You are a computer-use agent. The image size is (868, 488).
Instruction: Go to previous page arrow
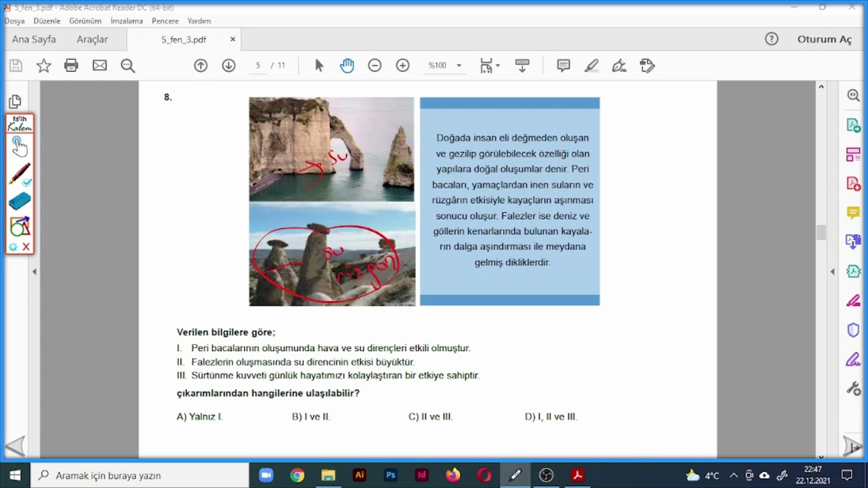(201, 66)
